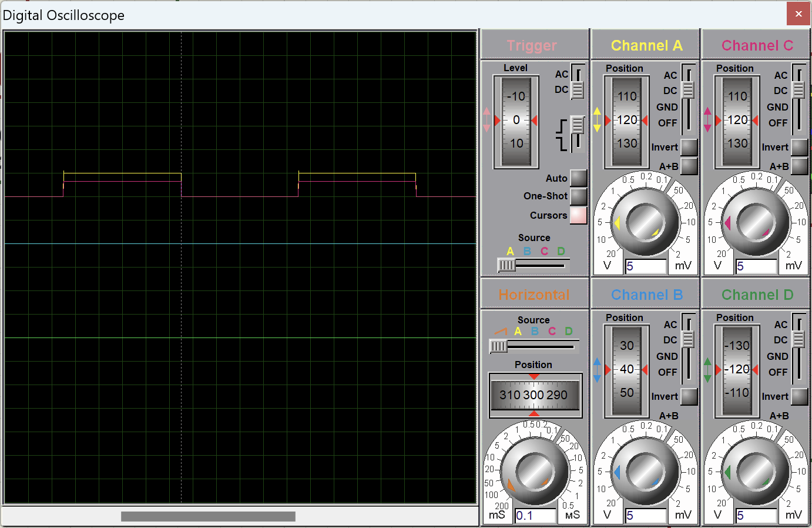Click Channel A voltage scale knob
812x528 pixels.
(645, 222)
